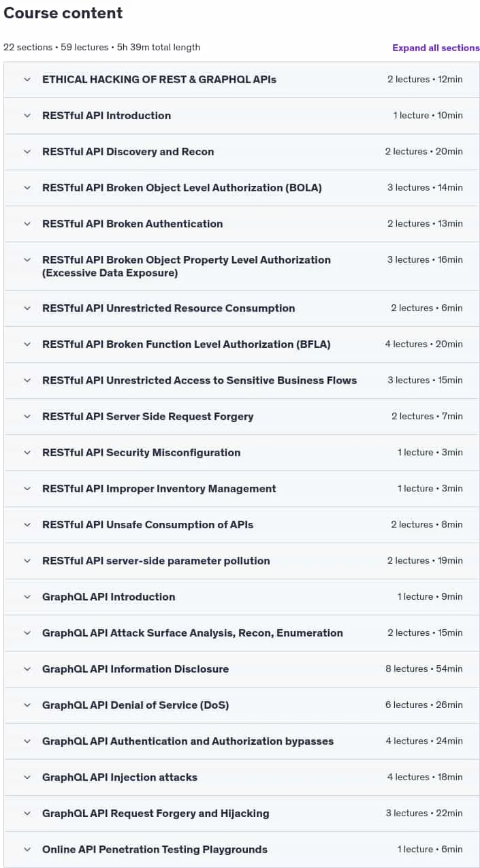Viewport: 480px width, 868px height.
Task: Select RESTful API Server Side Request Forgery section
Action: pos(242,417)
